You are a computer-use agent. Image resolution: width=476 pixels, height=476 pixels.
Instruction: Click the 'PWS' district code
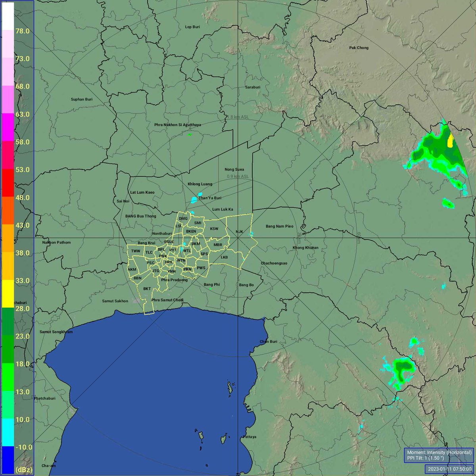(201, 268)
